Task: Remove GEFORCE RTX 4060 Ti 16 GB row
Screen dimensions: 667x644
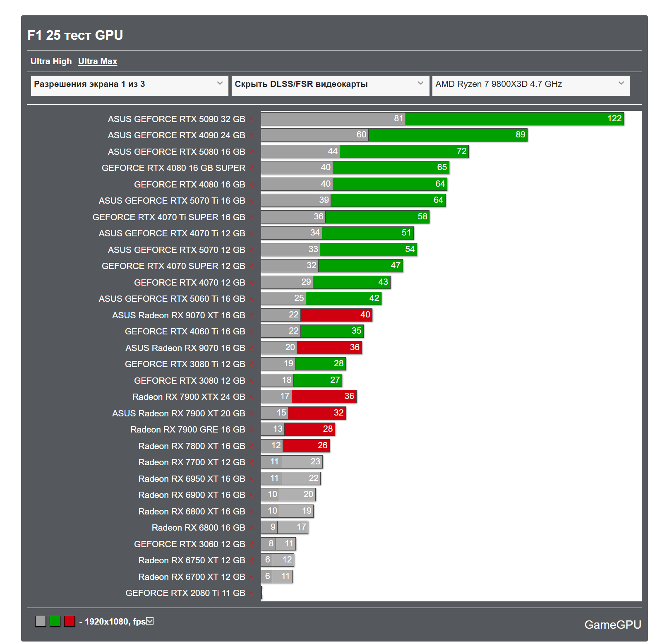Action: [x=251, y=332]
